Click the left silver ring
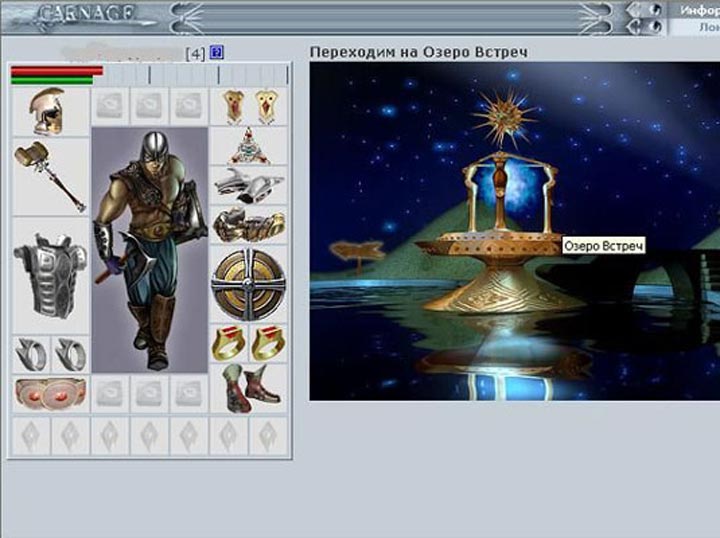The image size is (720, 538). click(31, 354)
